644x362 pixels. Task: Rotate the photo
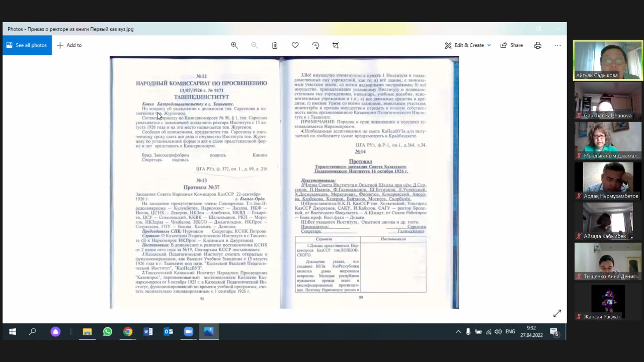pyautogui.click(x=315, y=45)
